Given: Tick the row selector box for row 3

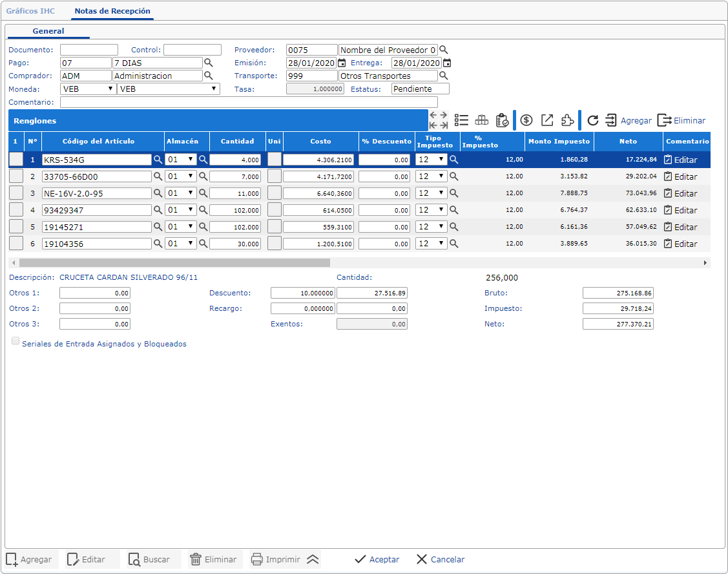Looking at the screenshot, I should (16, 193).
